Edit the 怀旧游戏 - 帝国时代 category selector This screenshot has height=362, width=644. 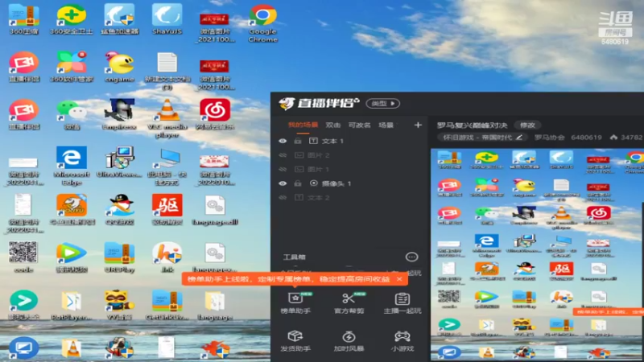tap(482, 138)
